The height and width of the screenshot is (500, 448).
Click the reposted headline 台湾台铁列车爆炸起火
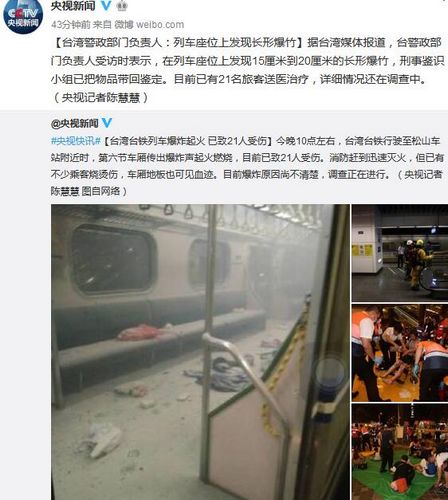[x=157, y=141]
